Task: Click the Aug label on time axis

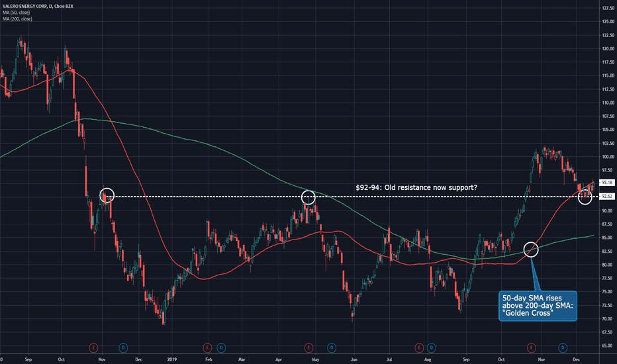Action: coord(428,359)
